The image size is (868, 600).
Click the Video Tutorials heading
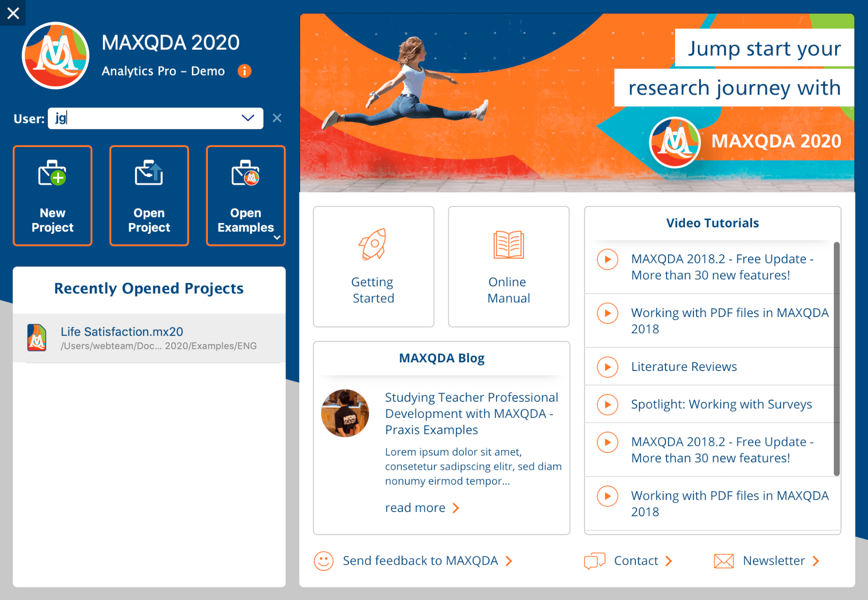(x=713, y=223)
